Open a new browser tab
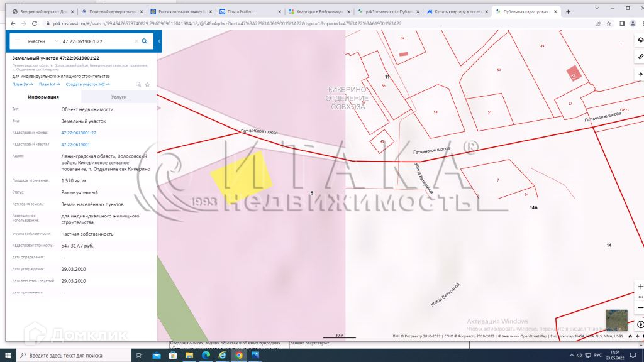 tap(568, 12)
